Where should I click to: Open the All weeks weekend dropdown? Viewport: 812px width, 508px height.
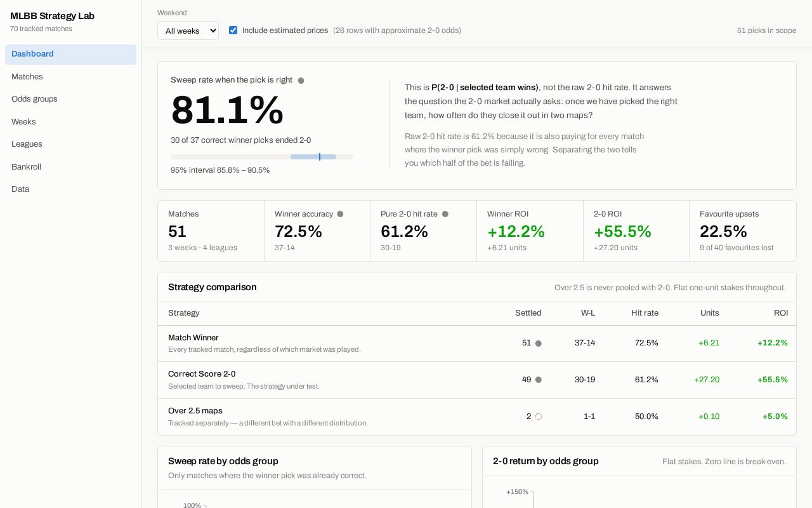188,30
